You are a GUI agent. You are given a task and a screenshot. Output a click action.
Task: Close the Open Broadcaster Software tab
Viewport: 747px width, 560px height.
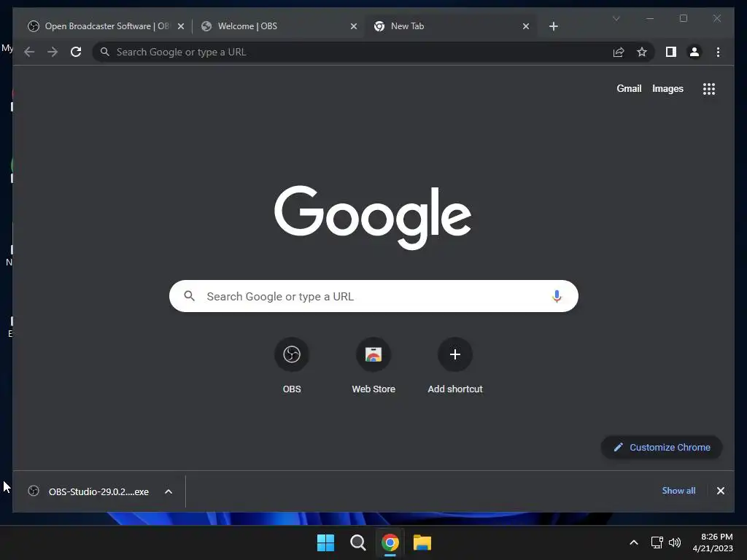[x=181, y=26]
